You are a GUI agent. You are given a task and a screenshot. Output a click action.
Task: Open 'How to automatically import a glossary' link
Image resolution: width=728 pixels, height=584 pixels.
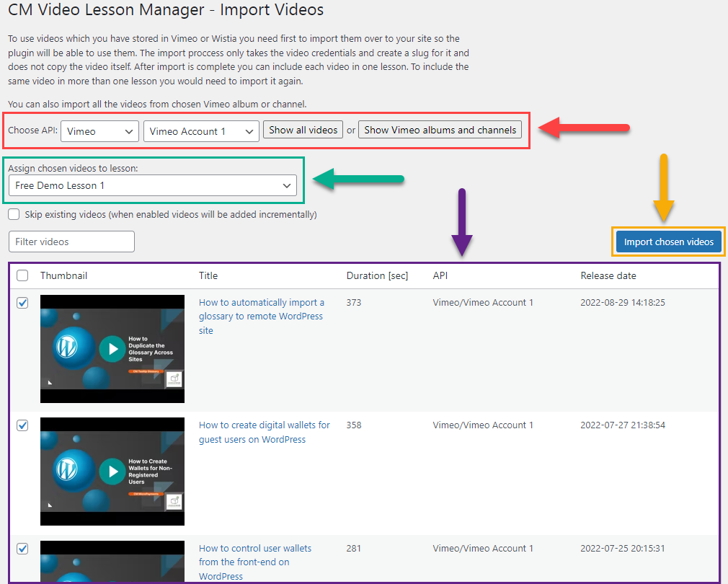click(x=262, y=316)
